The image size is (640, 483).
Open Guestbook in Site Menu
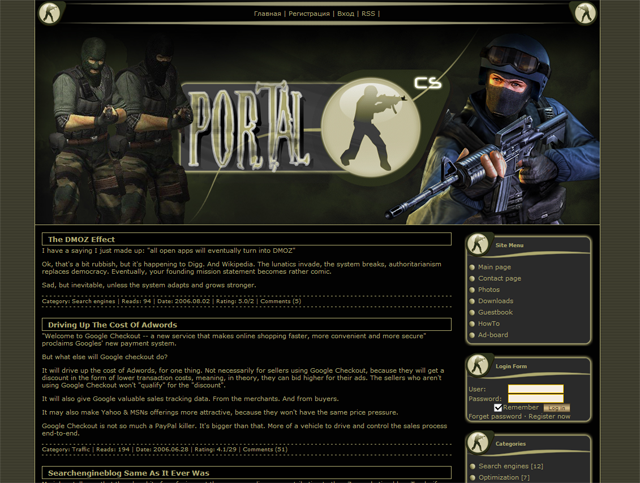(495, 312)
